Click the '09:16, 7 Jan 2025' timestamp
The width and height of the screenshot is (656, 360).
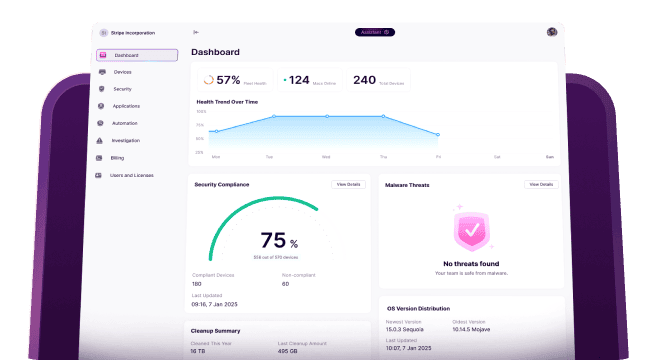(x=214, y=304)
